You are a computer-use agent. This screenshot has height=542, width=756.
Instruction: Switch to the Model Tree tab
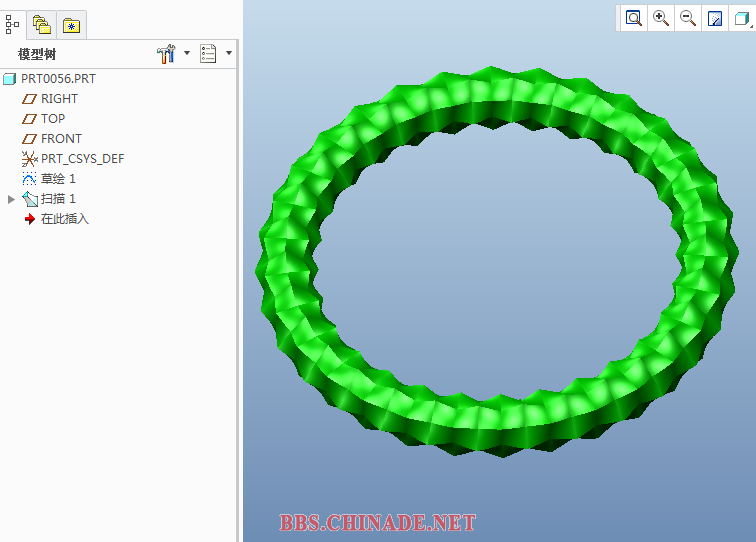(12, 24)
